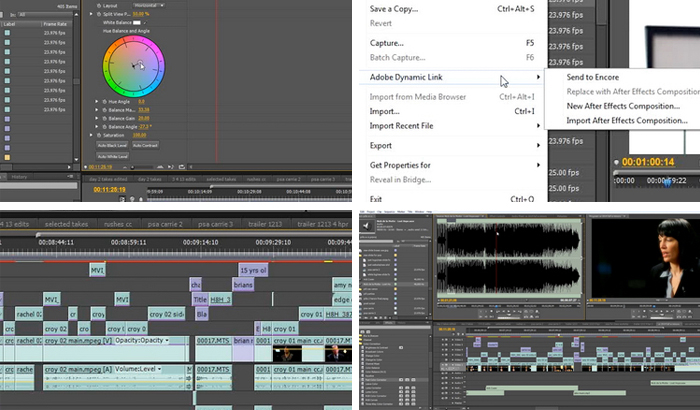Image resolution: width=700 pixels, height=410 pixels.
Task: Open the History panel menu icon
Action: [70, 177]
